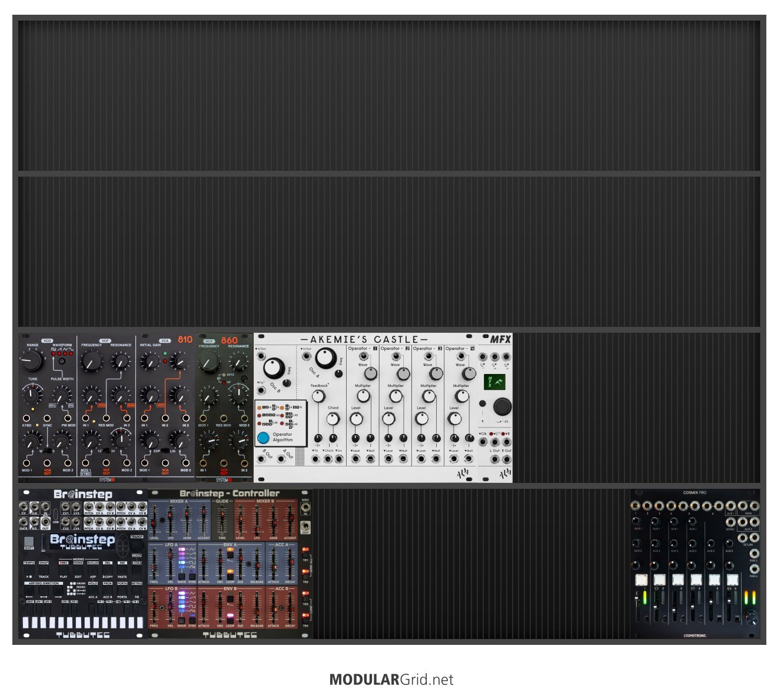Push the white channel 6 button on Cosmix Pro

(732, 580)
